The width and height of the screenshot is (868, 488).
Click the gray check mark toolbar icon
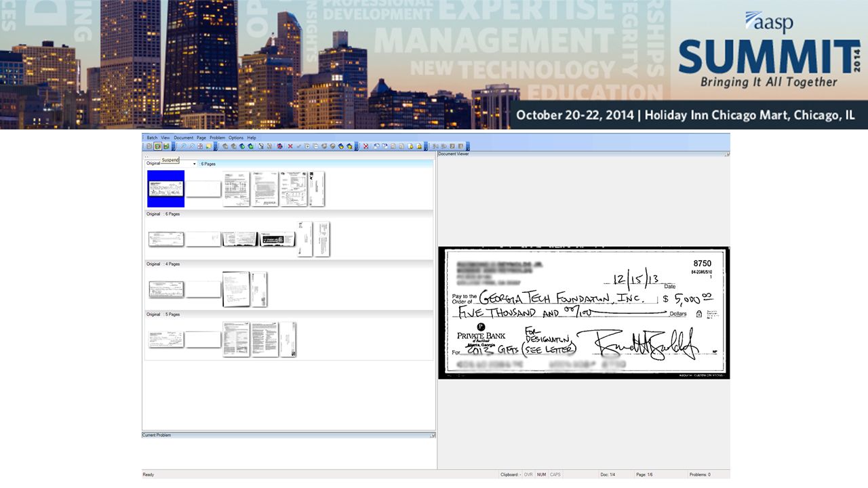click(x=298, y=146)
